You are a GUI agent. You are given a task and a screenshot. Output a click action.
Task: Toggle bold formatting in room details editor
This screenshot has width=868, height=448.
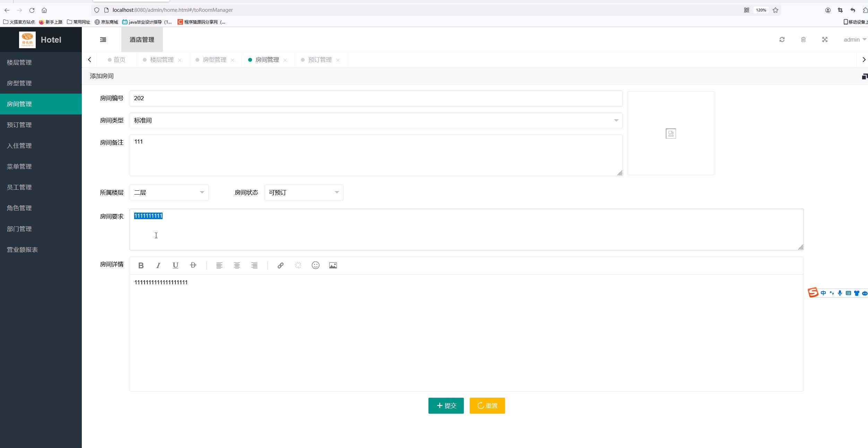pyautogui.click(x=141, y=265)
